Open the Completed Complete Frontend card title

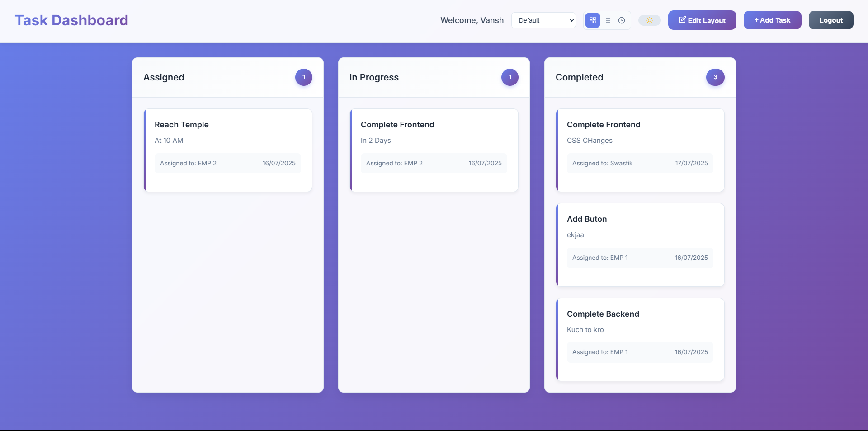[x=604, y=125]
